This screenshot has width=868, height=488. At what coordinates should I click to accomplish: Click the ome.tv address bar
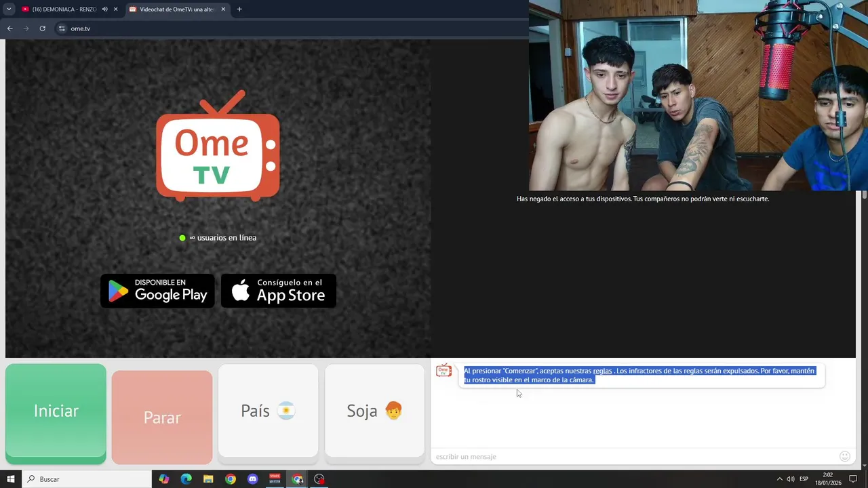pos(292,28)
